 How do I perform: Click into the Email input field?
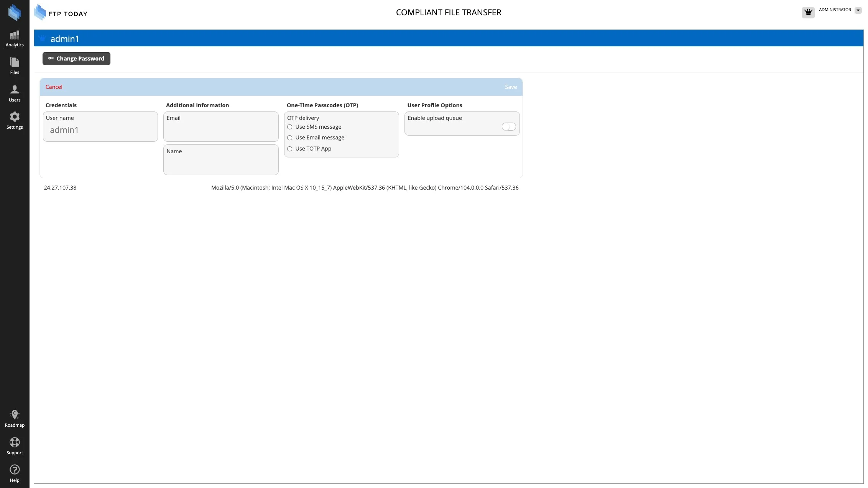pyautogui.click(x=221, y=131)
